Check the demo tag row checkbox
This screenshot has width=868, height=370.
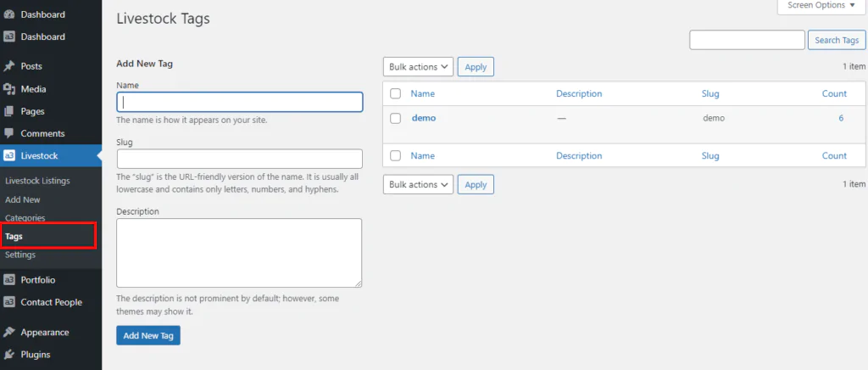[395, 119]
